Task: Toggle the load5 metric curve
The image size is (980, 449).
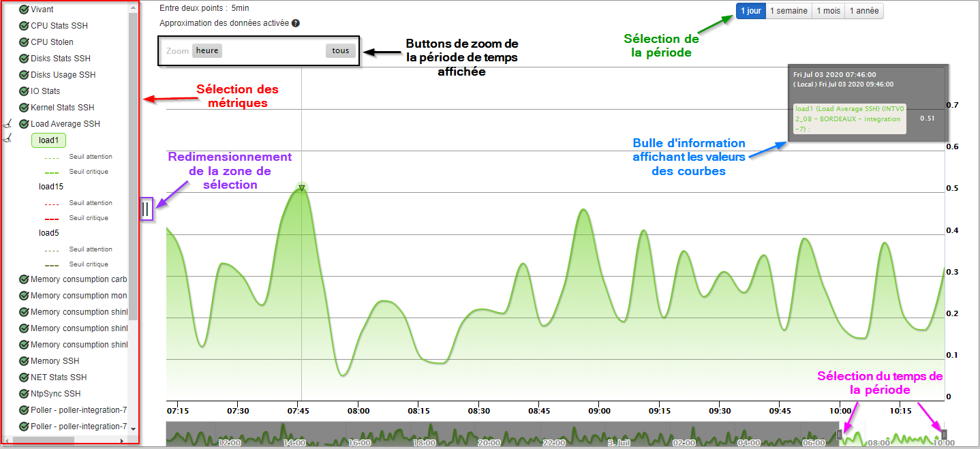Action: (x=49, y=233)
